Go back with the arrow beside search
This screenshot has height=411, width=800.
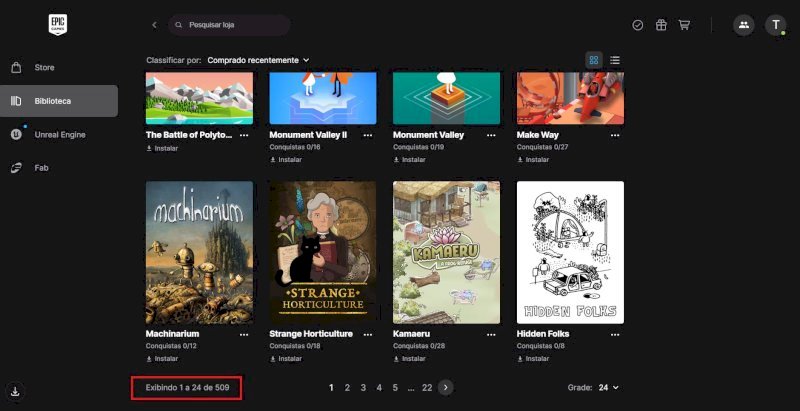(154, 25)
